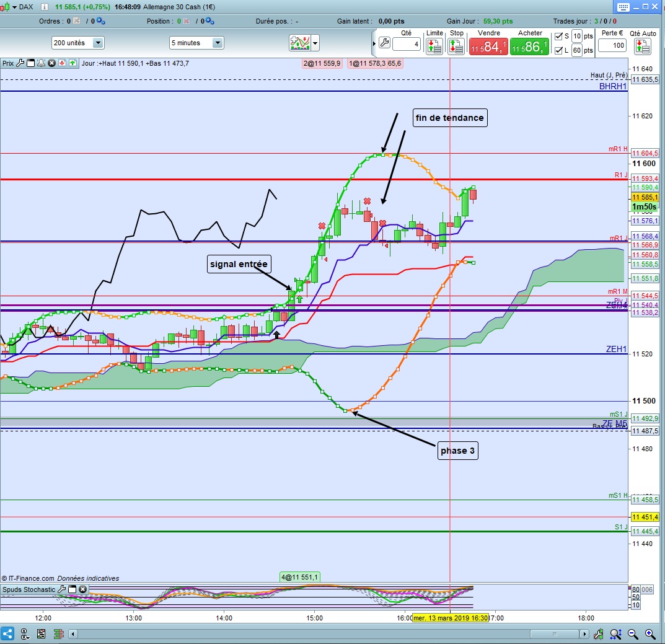665x644 pixels.
Task: Click the candlestick chart style icon next to DAX
Action: click(5, 7)
